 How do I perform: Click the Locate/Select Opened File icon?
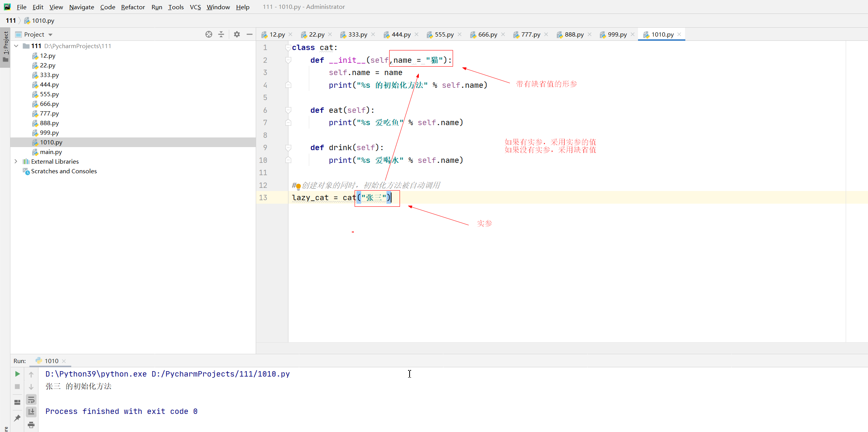pyautogui.click(x=208, y=34)
